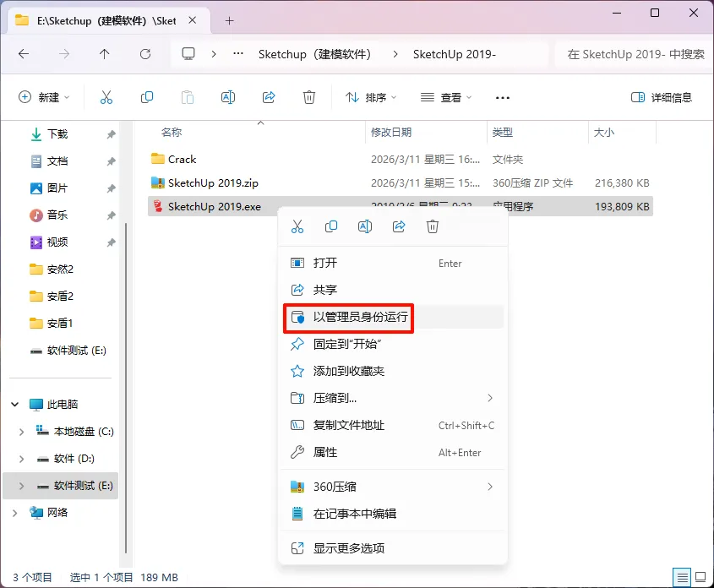
Task: Click the navigation pane vertical scrollbar
Action: coord(126,387)
